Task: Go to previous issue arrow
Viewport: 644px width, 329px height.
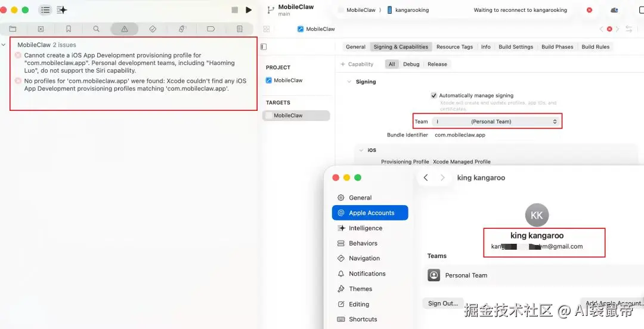Action: [x=601, y=29]
